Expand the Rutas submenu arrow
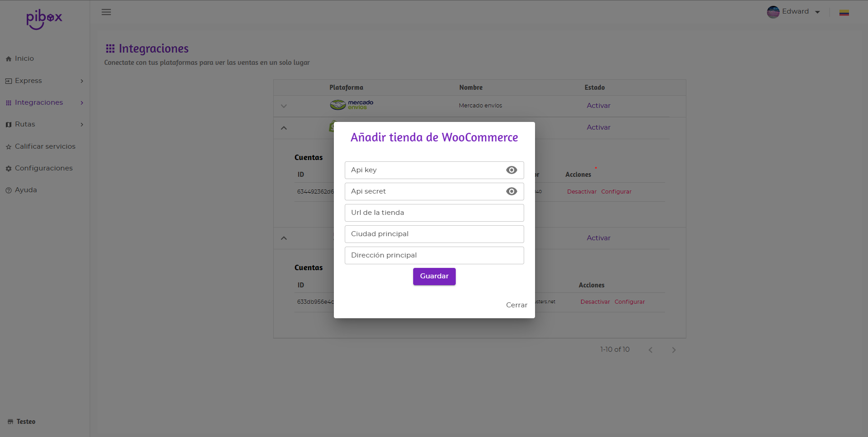This screenshot has height=437, width=868. [82, 125]
